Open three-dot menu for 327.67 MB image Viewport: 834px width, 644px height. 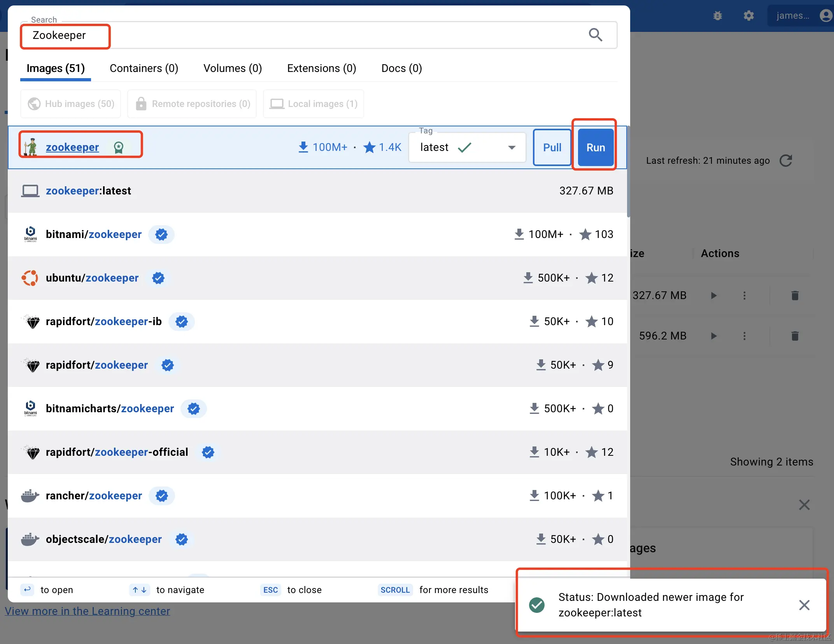coord(744,296)
